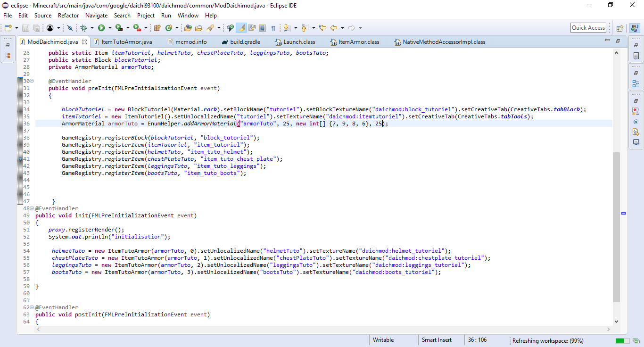Close the ModDaichimod.java tab

(x=84, y=42)
